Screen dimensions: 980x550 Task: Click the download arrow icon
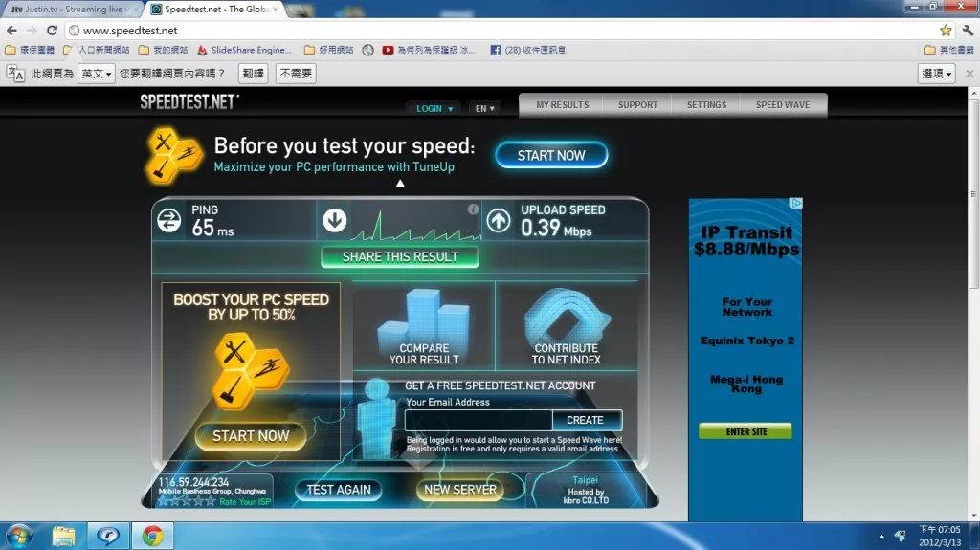tap(334, 220)
